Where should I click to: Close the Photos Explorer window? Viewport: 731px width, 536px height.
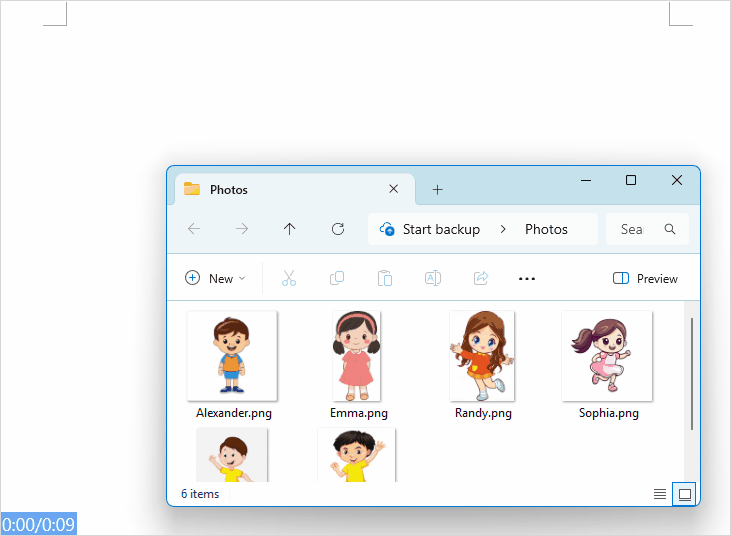click(x=677, y=180)
